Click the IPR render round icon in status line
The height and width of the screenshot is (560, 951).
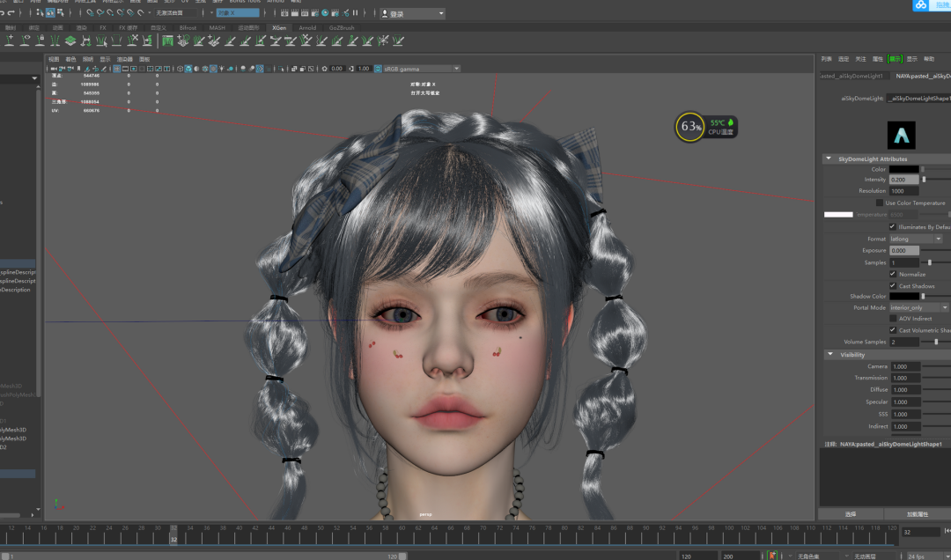[x=325, y=12]
